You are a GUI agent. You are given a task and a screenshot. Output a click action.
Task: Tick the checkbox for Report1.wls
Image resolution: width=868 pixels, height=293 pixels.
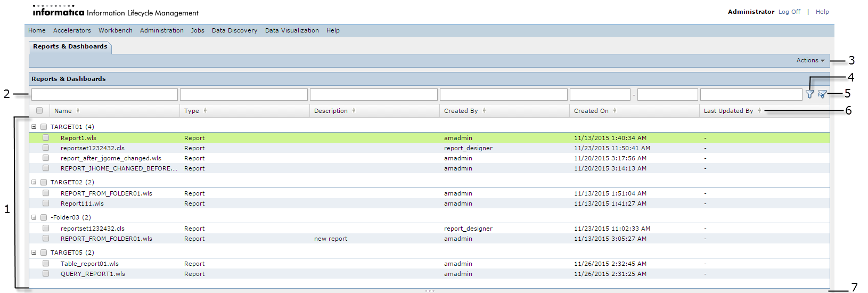[x=46, y=138]
